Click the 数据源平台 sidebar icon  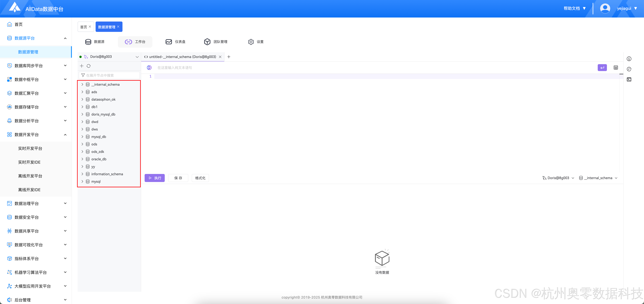point(9,38)
